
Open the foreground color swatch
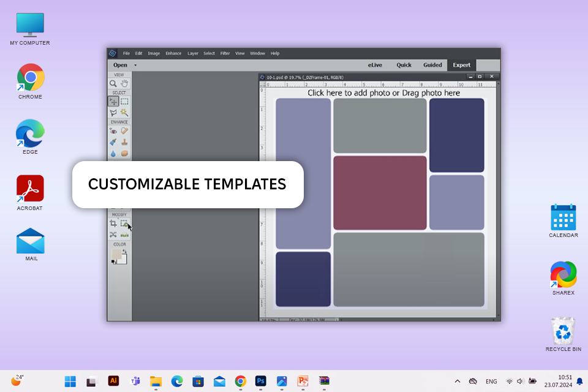[116, 254]
